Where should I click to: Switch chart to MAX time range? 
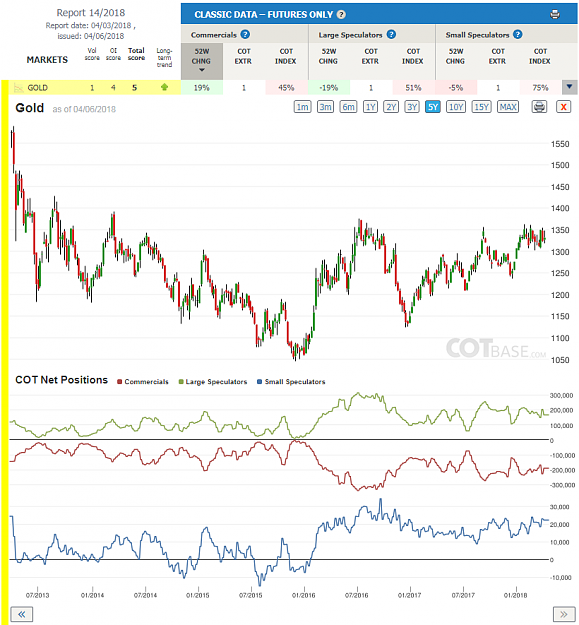click(x=508, y=107)
